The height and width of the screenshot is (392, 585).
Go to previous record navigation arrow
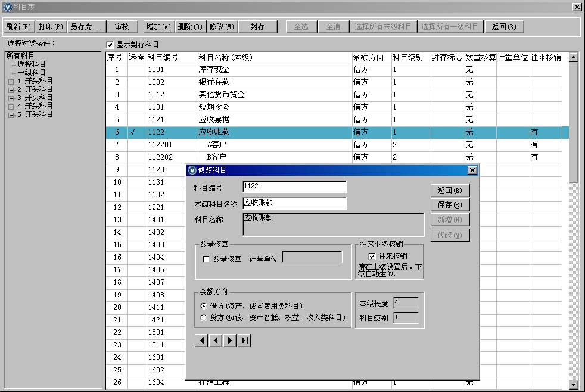click(x=216, y=340)
